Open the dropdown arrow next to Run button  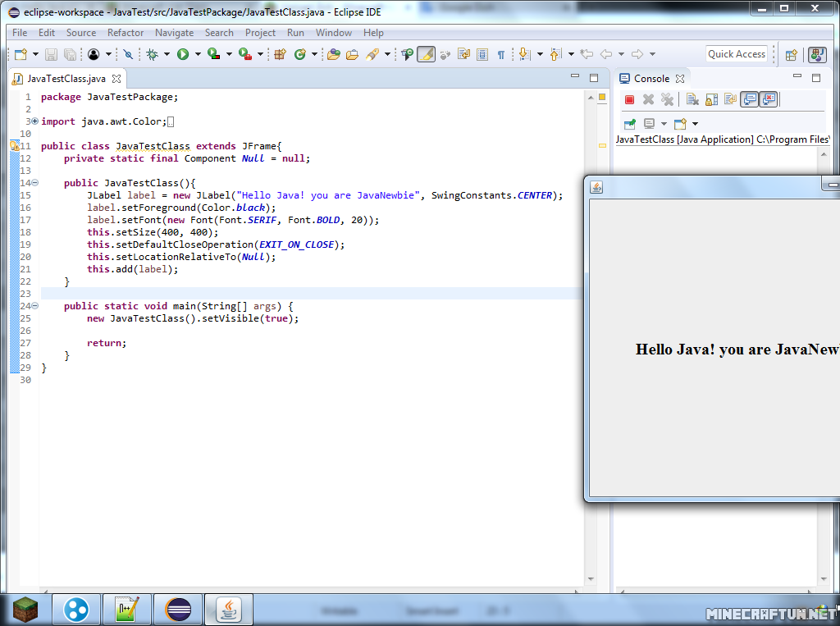198,54
